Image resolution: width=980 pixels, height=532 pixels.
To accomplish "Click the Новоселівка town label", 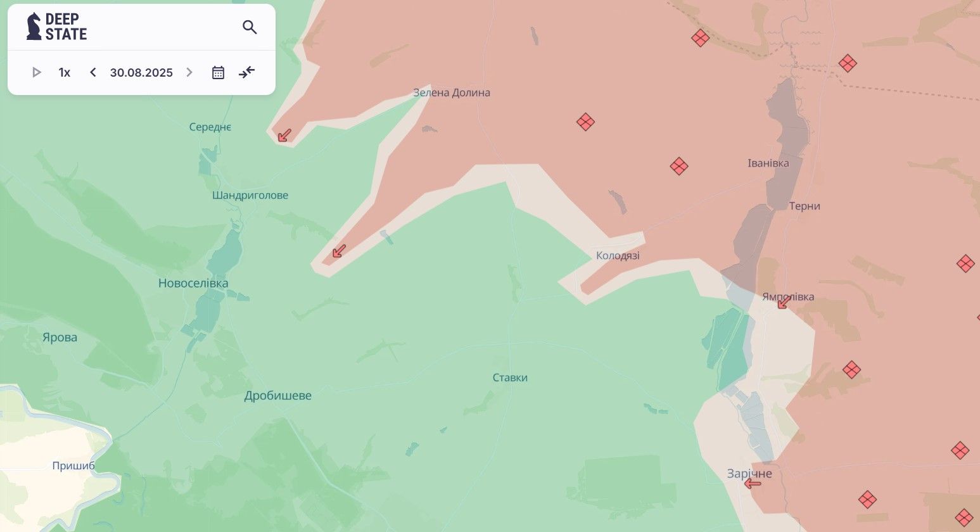I will (x=193, y=283).
